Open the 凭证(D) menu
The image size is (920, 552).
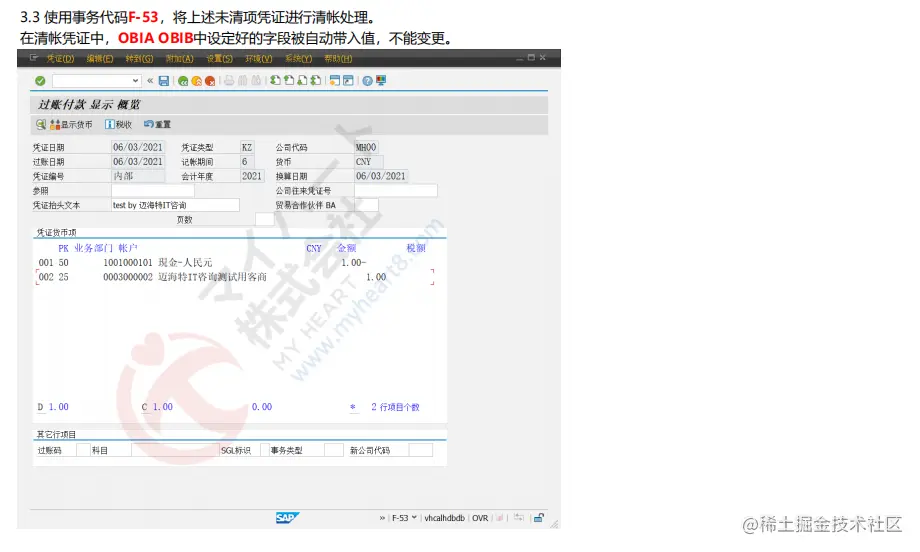(60, 59)
